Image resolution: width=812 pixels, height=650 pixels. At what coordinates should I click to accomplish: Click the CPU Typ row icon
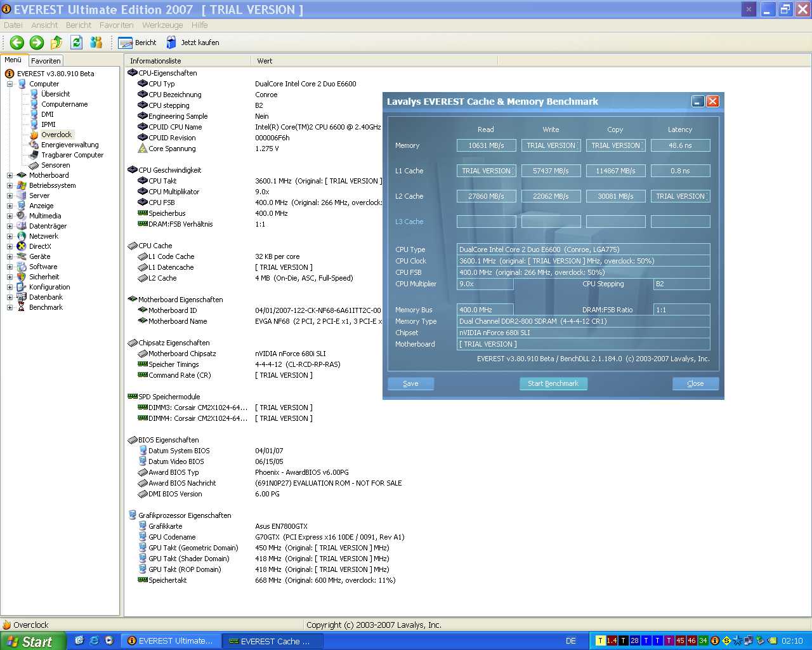pos(143,84)
